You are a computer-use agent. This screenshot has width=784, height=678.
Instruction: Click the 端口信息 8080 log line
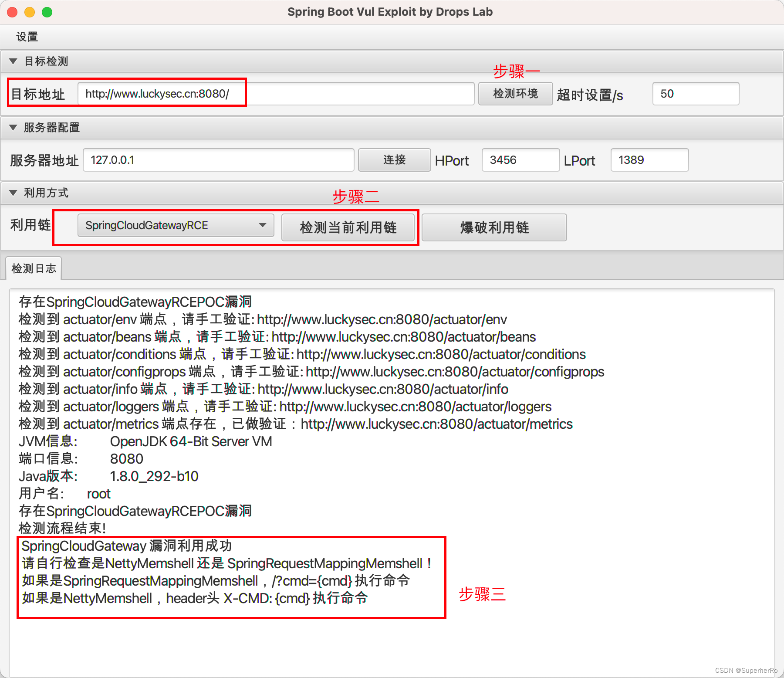[x=81, y=459]
